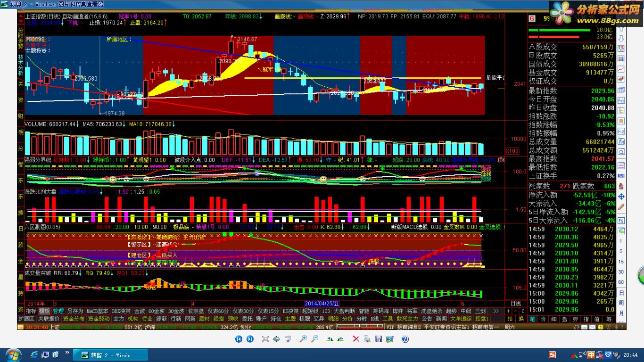Screen dimensions: 644x362
Task: Open 日线 period selector
Action: tap(516, 304)
